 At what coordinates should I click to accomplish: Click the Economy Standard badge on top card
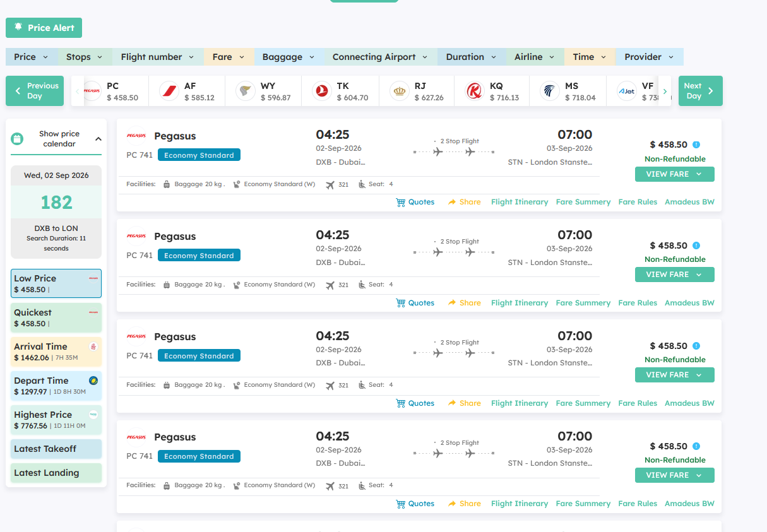pyautogui.click(x=199, y=155)
